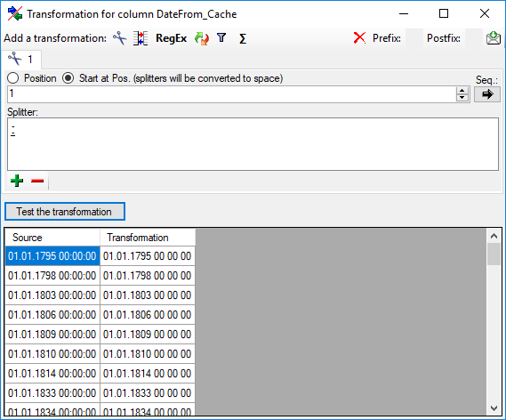Image resolution: width=506 pixels, height=420 pixels.
Task: Add a filter transformation with the funnel icon
Action: [x=221, y=38]
